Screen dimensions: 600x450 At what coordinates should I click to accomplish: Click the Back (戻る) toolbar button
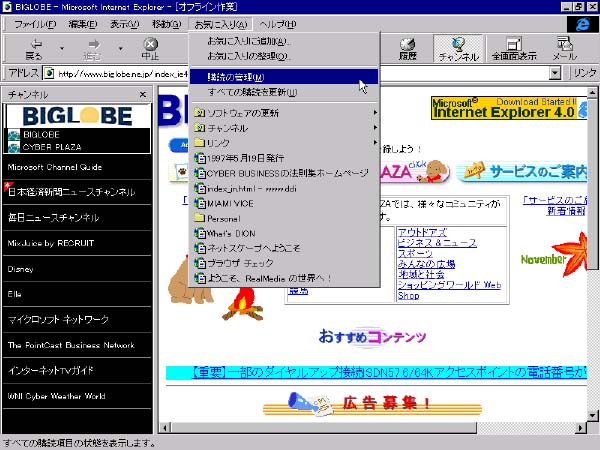(x=34, y=49)
